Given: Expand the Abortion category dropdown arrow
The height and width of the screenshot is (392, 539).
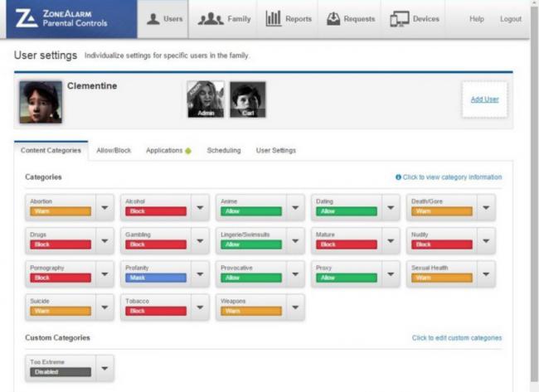Looking at the screenshot, I should pos(104,207).
